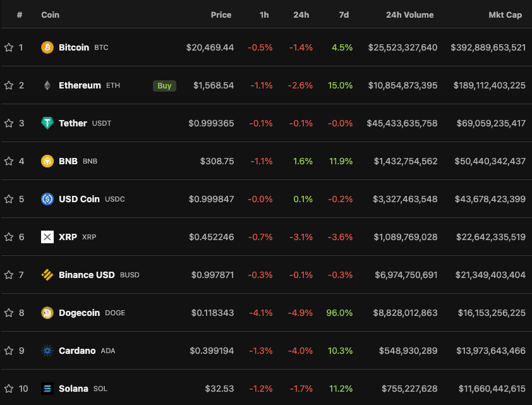This screenshot has width=532, height=405.
Task: Select Binance USD volume $6,974,750,691
Action: click(406, 275)
